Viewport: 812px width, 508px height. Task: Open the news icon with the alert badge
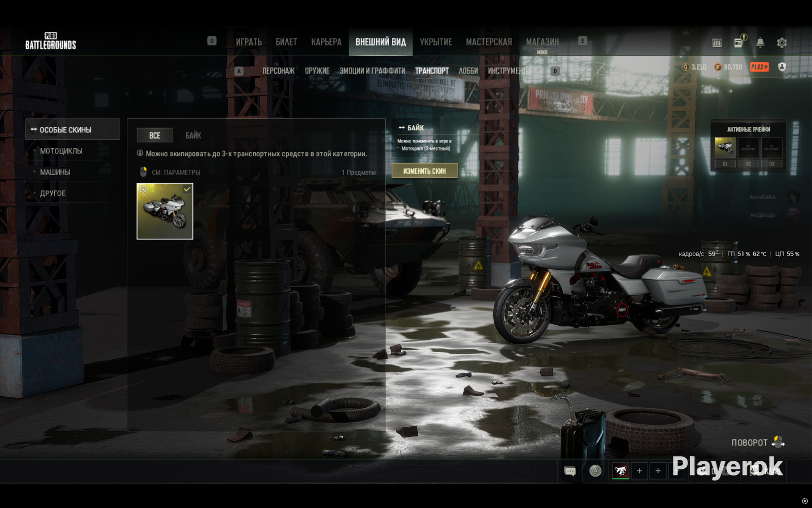(x=739, y=42)
